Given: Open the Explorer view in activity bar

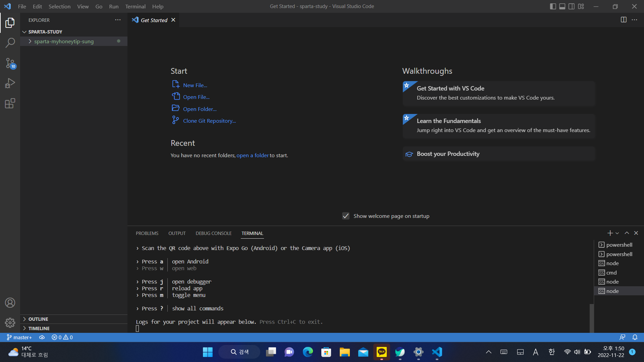Looking at the screenshot, I should tap(10, 23).
